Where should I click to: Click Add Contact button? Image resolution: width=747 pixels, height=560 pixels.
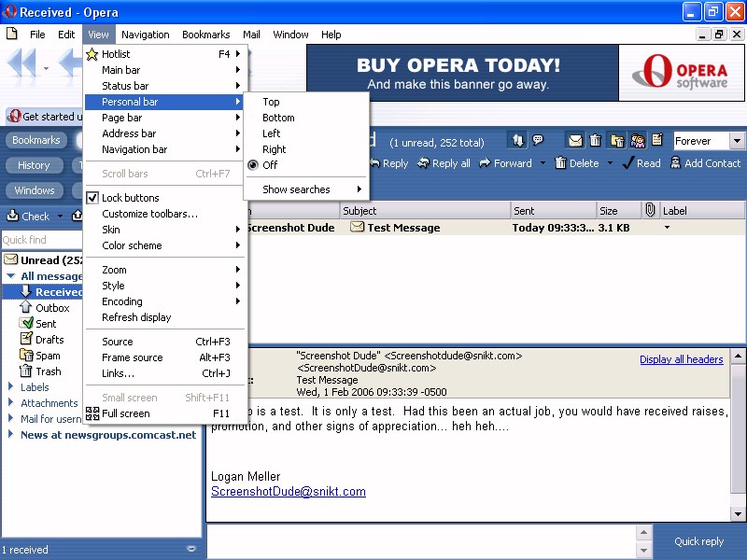[x=706, y=163]
